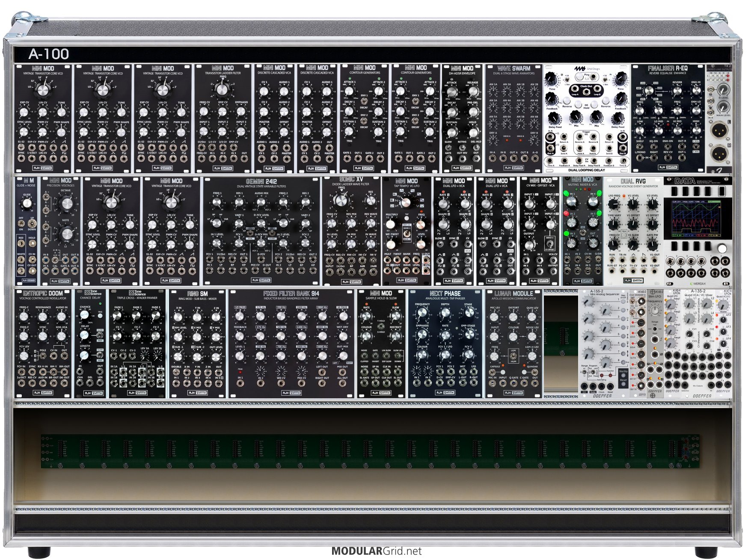The height and width of the screenshot is (560, 754).
Task: Click the 24dB output jack on the Sonic XV
Action: (373, 271)
